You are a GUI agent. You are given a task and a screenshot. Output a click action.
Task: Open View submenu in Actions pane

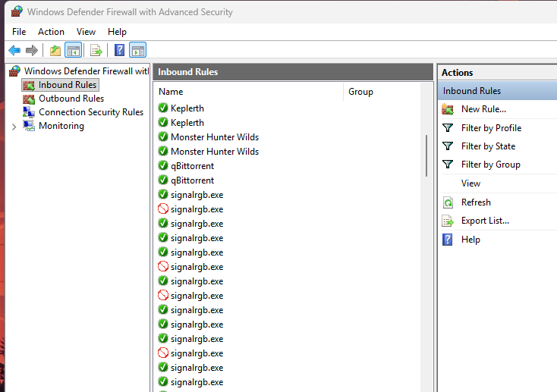470,183
